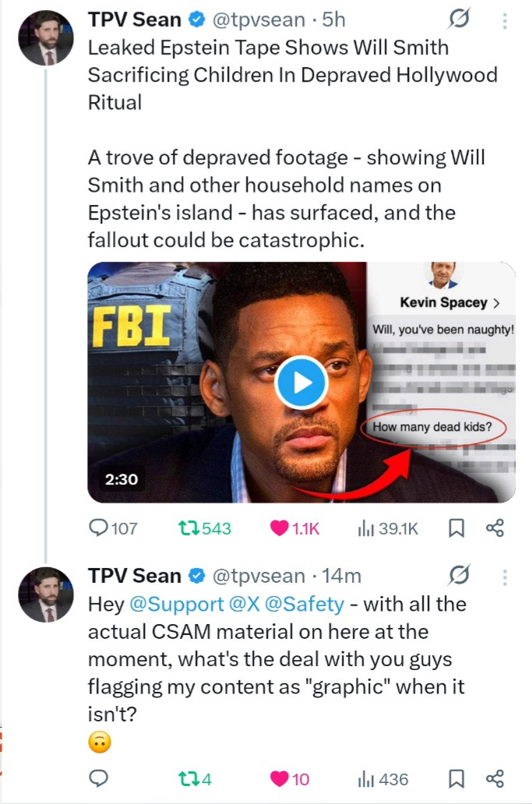Play the embedded video in first post

[301, 382]
